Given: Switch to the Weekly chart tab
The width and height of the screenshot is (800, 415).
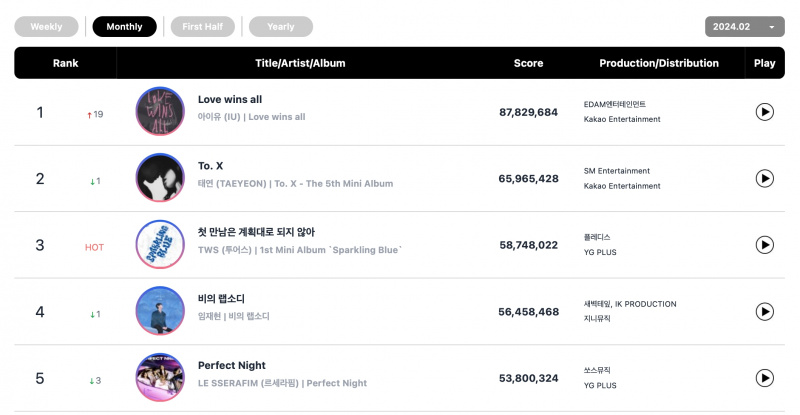Looking at the screenshot, I should (46, 27).
